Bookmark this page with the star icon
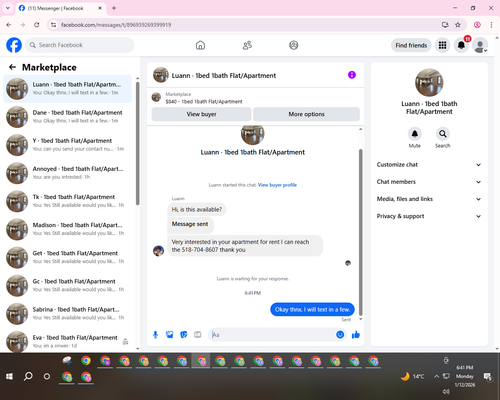Viewport: 500px width, 400px height. pos(458,25)
